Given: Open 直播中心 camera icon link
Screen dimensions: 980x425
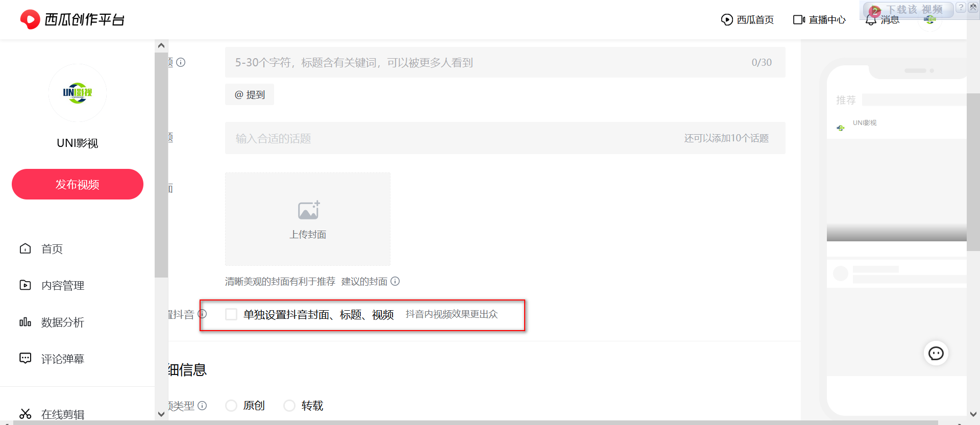Looking at the screenshot, I should [x=799, y=19].
